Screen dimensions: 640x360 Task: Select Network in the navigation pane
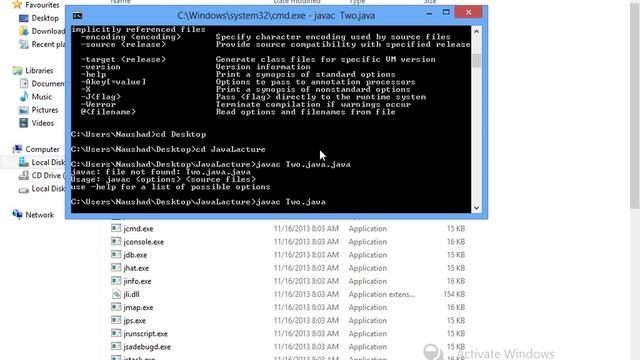click(x=40, y=215)
